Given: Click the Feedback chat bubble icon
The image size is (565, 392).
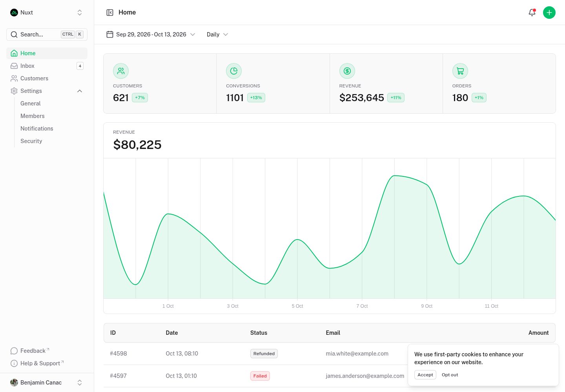Looking at the screenshot, I should 14,351.
